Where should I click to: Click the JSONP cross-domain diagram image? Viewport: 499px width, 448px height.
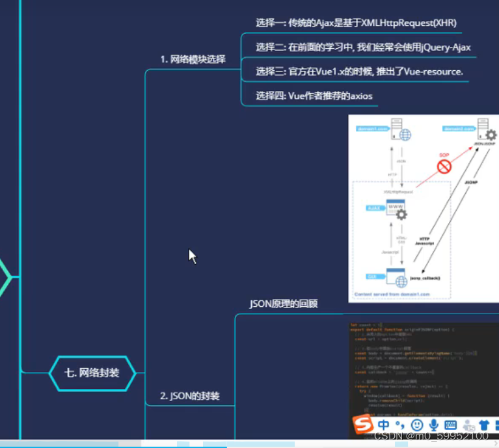point(424,209)
